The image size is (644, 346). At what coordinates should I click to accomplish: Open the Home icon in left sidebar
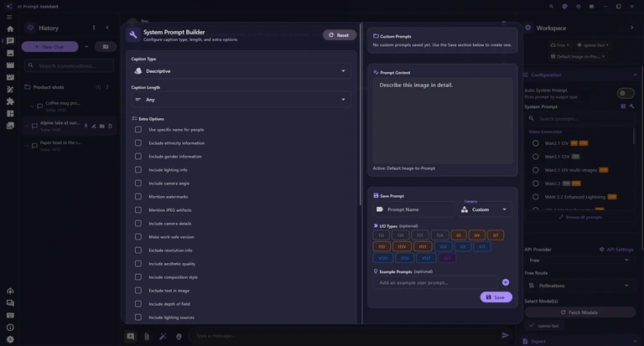10,28
